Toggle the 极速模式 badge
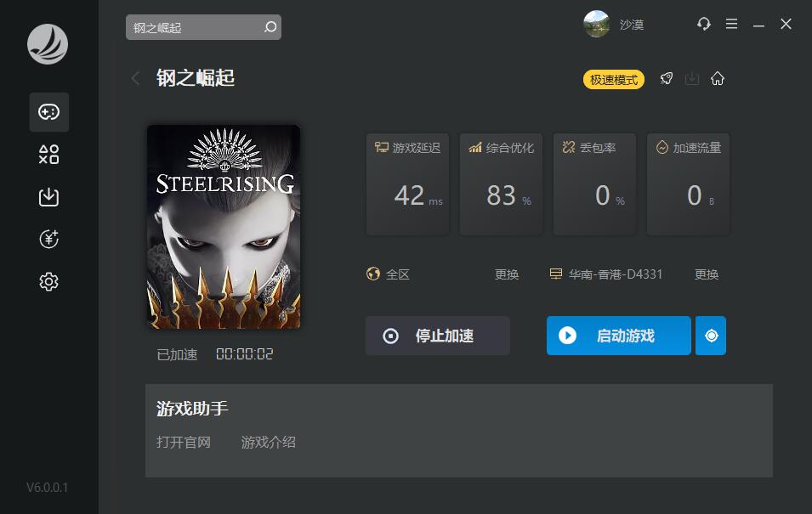This screenshot has height=514, width=812. click(x=614, y=80)
